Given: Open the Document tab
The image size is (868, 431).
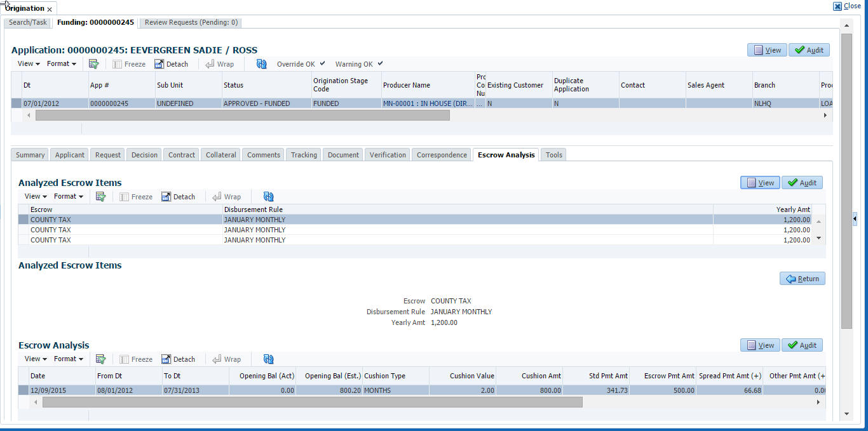Looking at the screenshot, I should coord(343,155).
